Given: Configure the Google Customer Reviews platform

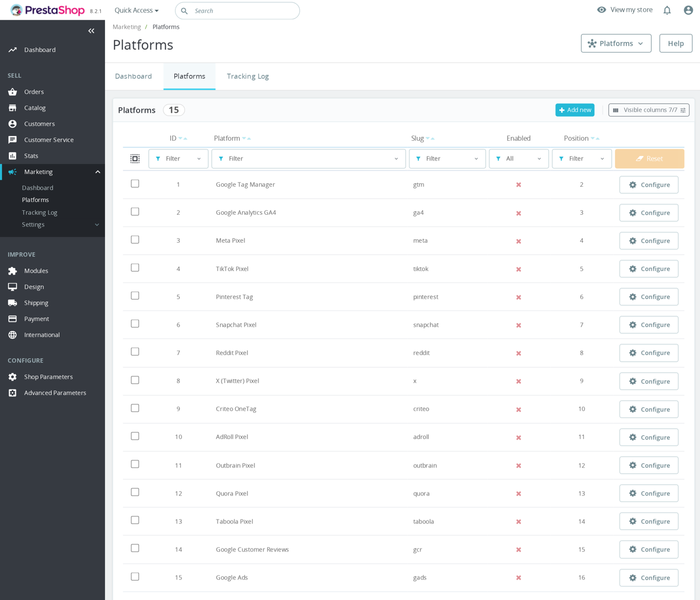Looking at the screenshot, I should click(649, 549).
